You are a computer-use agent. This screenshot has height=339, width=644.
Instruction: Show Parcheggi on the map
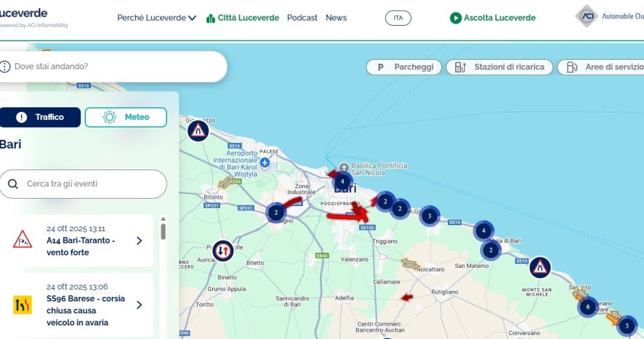[x=404, y=67]
